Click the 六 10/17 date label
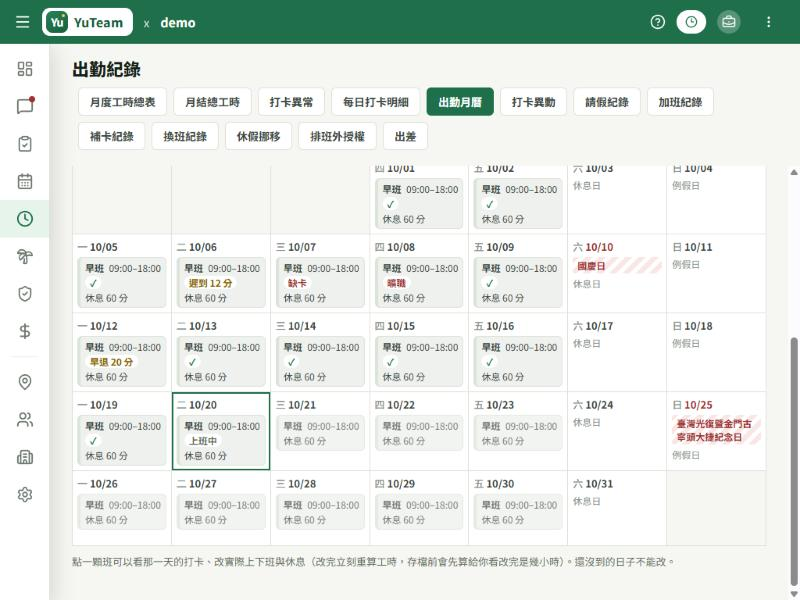Viewport: 800px width, 600px height. pyautogui.click(x=593, y=326)
